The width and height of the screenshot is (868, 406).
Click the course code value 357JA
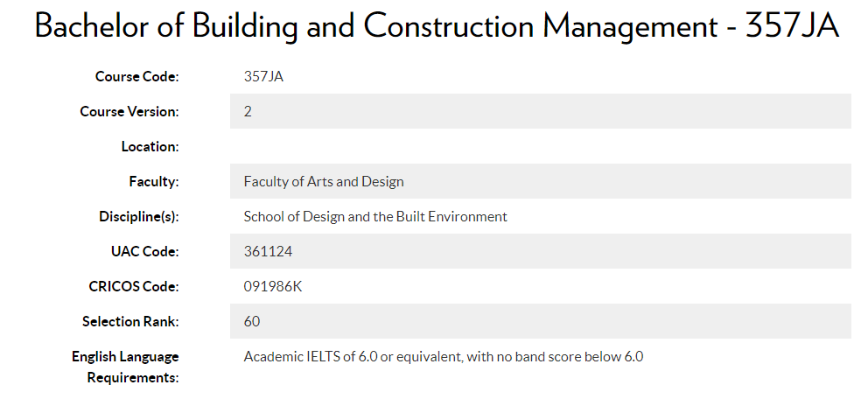click(263, 76)
